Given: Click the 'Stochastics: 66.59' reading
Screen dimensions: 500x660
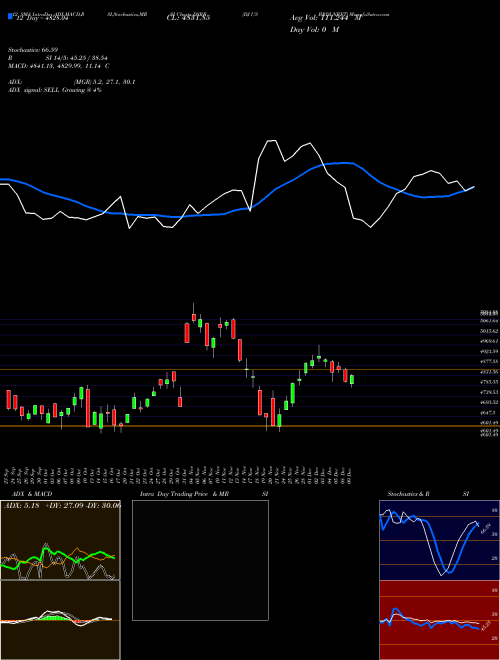Looking at the screenshot, I should pos(33,50).
